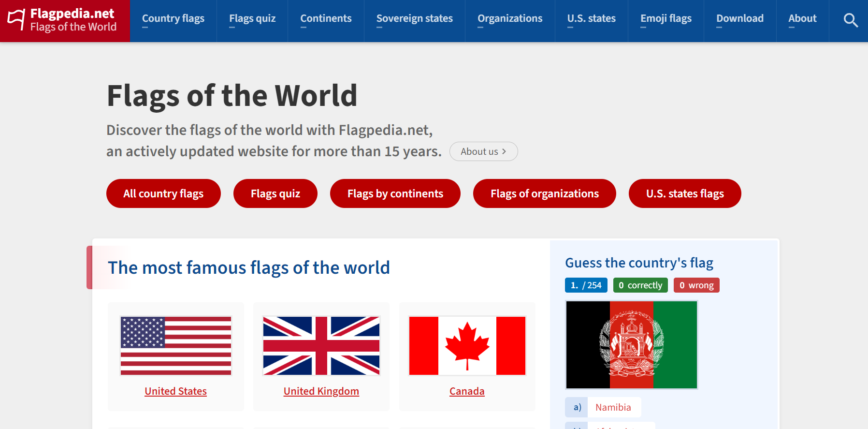Click the Canada flag image

467,346
